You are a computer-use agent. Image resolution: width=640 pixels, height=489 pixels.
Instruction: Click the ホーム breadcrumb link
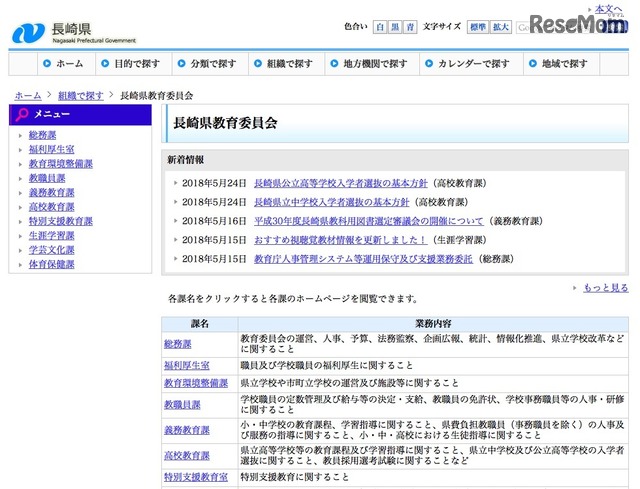point(28,96)
